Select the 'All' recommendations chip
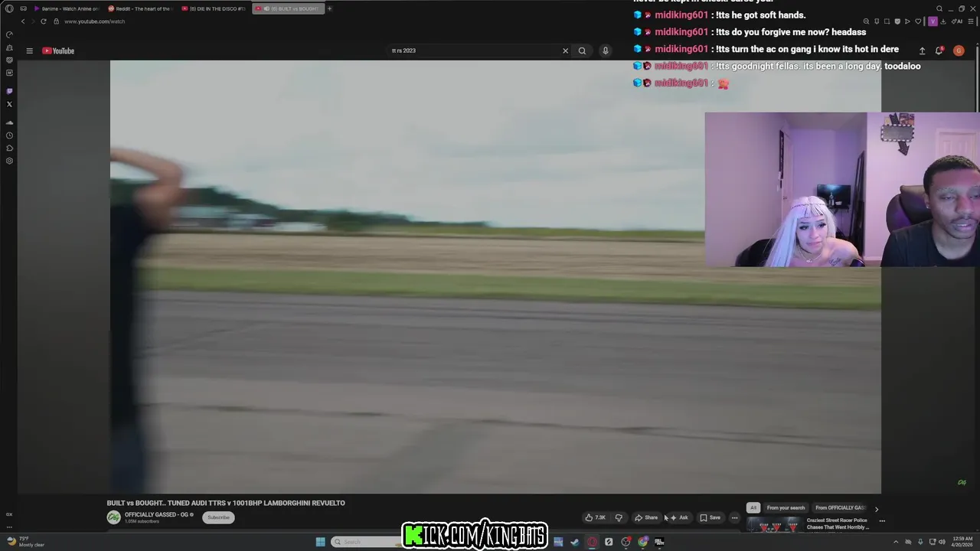Viewport: 980px width, 551px height. [753, 507]
